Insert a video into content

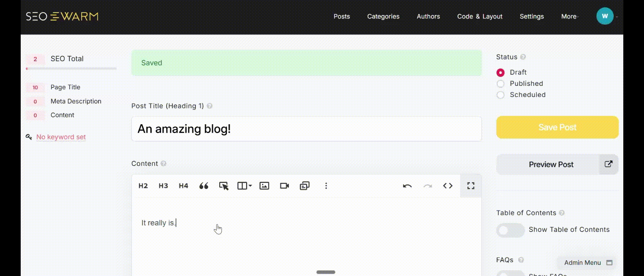click(x=284, y=186)
